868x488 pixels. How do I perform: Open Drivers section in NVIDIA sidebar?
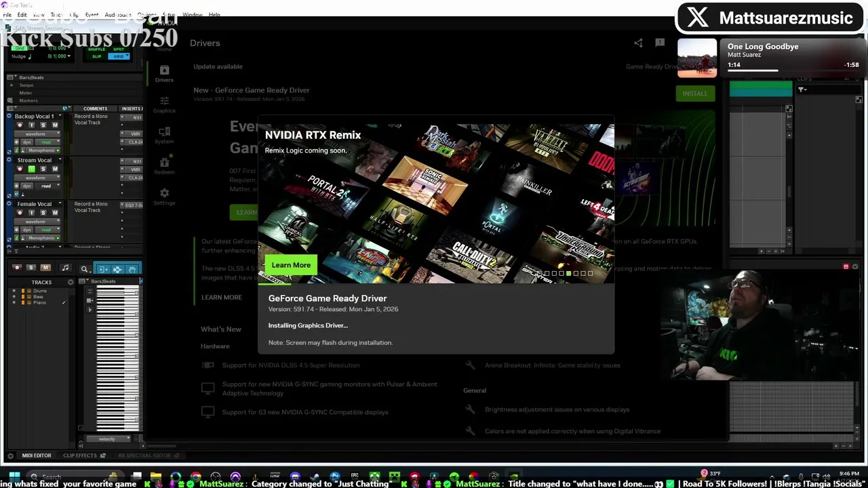[164, 73]
